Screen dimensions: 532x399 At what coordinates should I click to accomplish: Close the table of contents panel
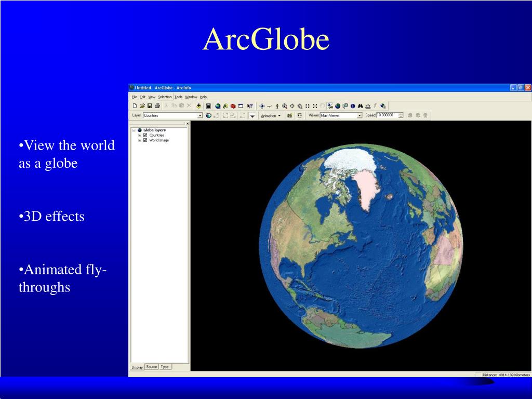(187, 124)
